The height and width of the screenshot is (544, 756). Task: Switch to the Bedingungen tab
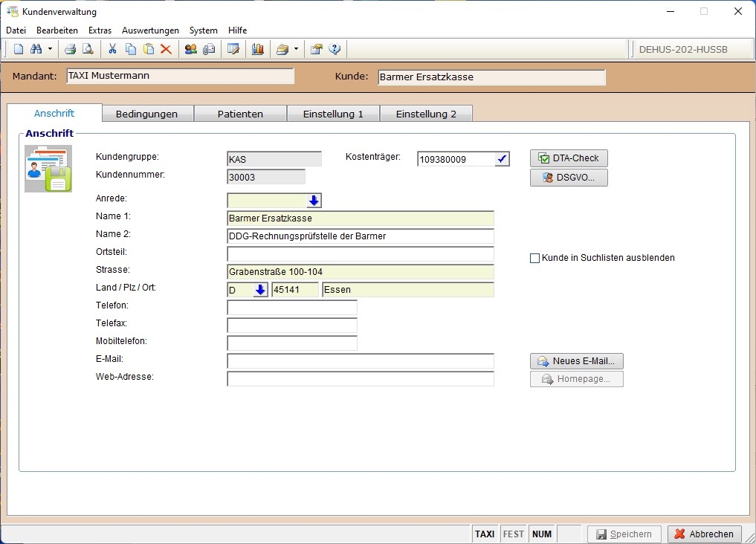pyautogui.click(x=147, y=114)
